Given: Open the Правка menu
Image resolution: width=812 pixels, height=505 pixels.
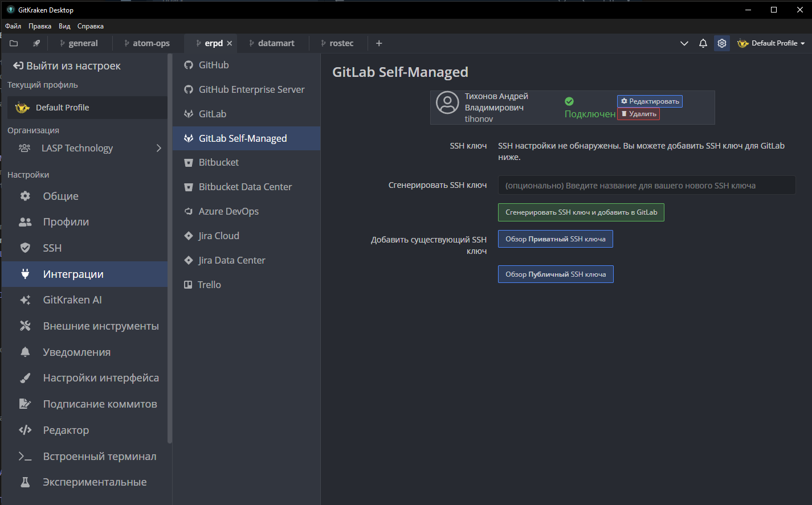Looking at the screenshot, I should [x=40, y=26].
